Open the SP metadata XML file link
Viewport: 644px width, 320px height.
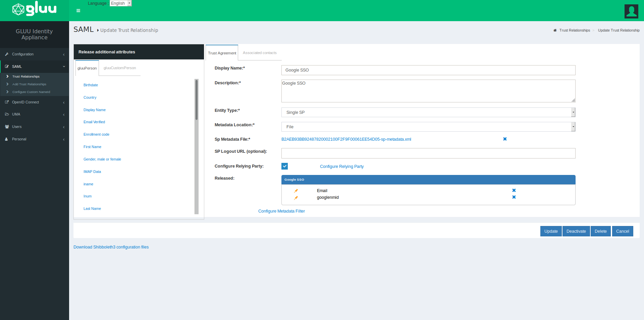346,139
